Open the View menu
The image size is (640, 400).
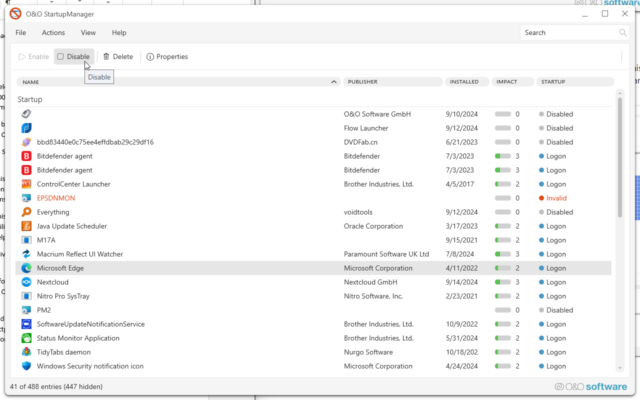pyautogui.click(x=88, y=33)
